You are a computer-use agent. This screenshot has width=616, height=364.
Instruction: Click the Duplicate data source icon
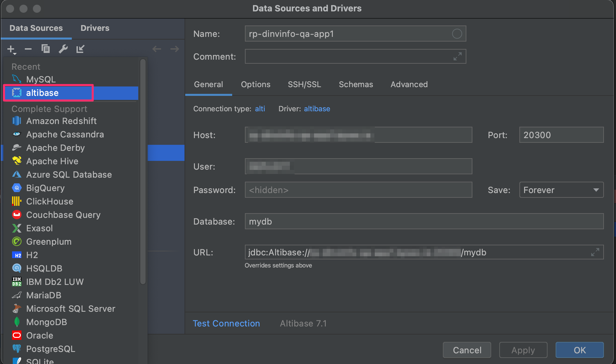click(46, 49)
